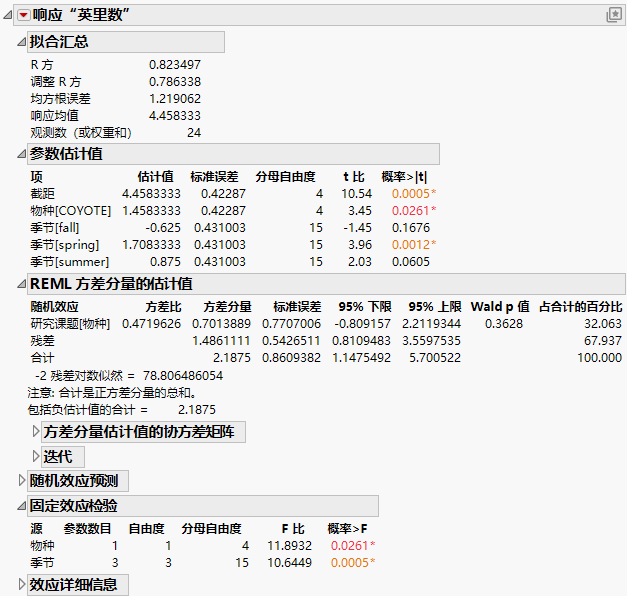Click the F ratio 11.8932

(x=290, y=546)
